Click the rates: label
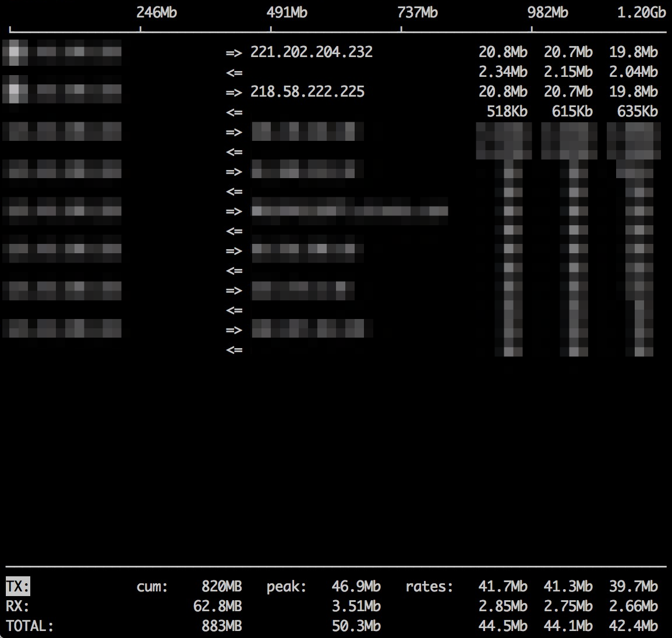This screenshot has width=672, height=638. pos(429,587)
